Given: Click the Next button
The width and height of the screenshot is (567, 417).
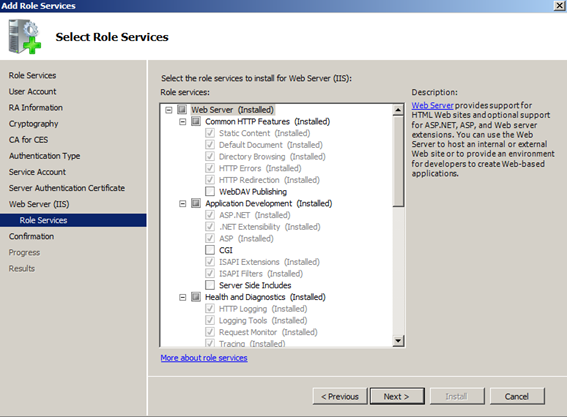Looking at the screenshot, I should click(397, 396).
